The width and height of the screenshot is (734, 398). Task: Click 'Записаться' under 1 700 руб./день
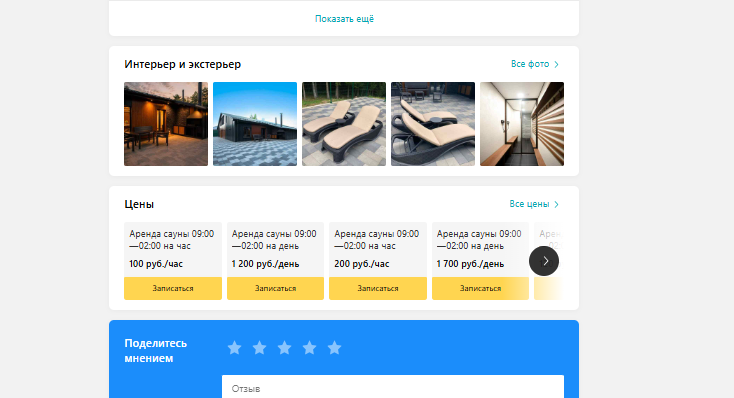click(480, 288)
